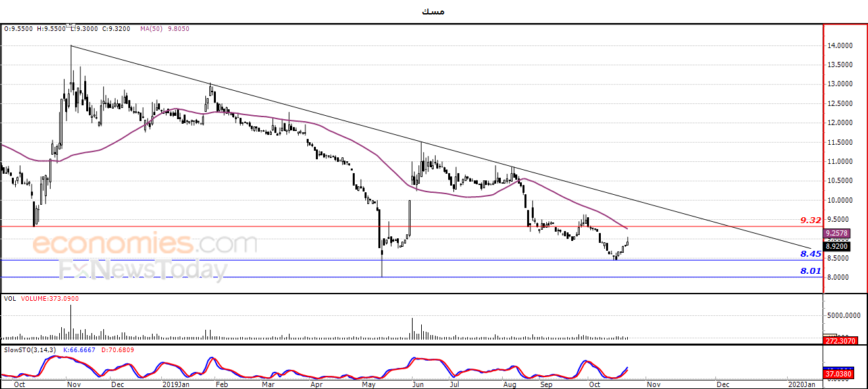Select the blue 8.45 support level label

point(810,253)
